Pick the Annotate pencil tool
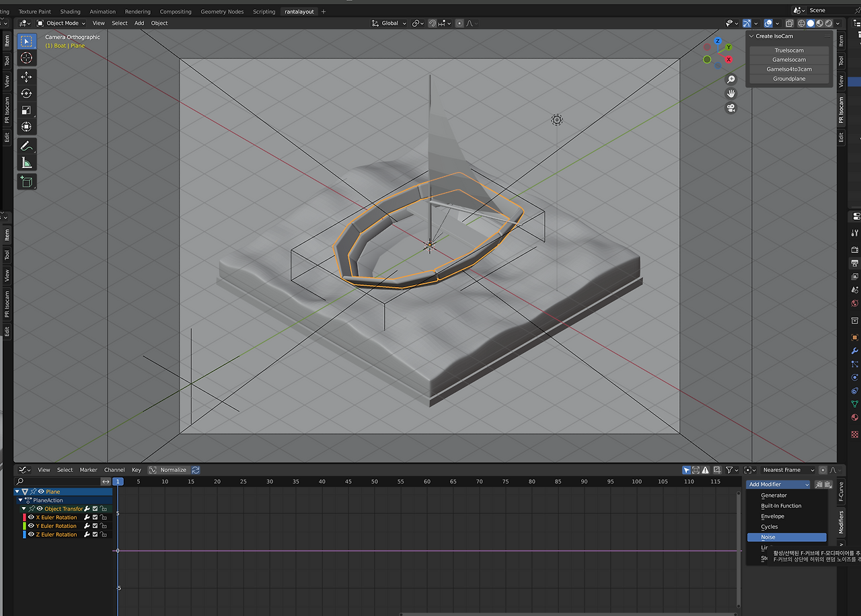The height and width of the screenshot is (616, 861). tap(26, 146)
